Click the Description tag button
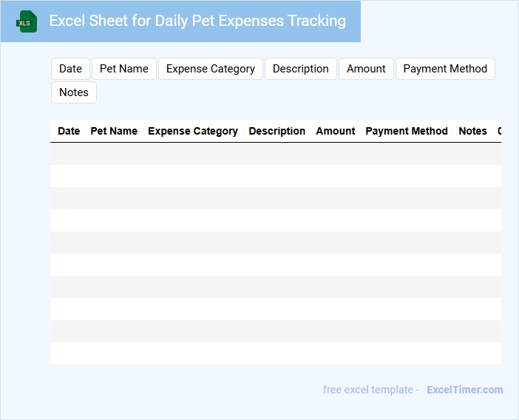519x420 pixels. (x=300, y=69)
